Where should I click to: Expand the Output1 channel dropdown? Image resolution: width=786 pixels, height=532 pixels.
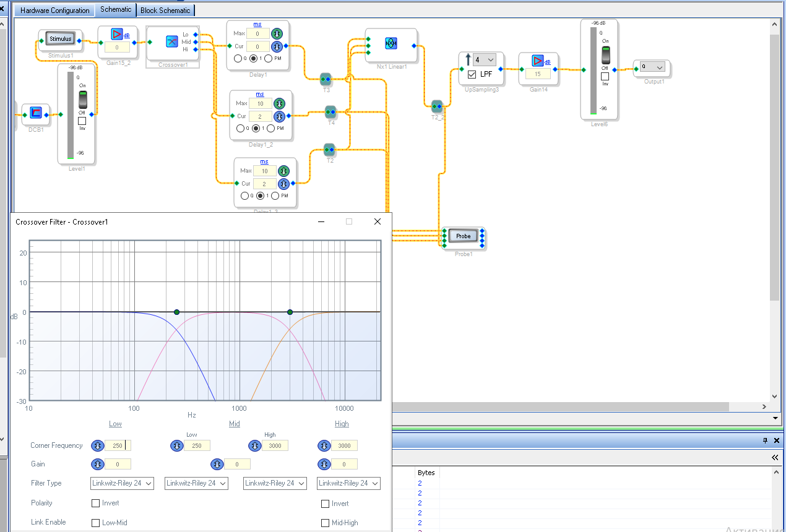[x=652, y=67]
